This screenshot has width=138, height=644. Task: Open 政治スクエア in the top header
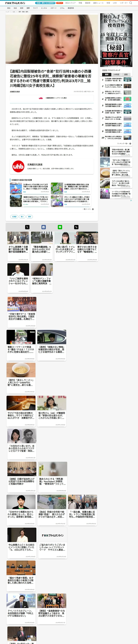tap(70, 3)
